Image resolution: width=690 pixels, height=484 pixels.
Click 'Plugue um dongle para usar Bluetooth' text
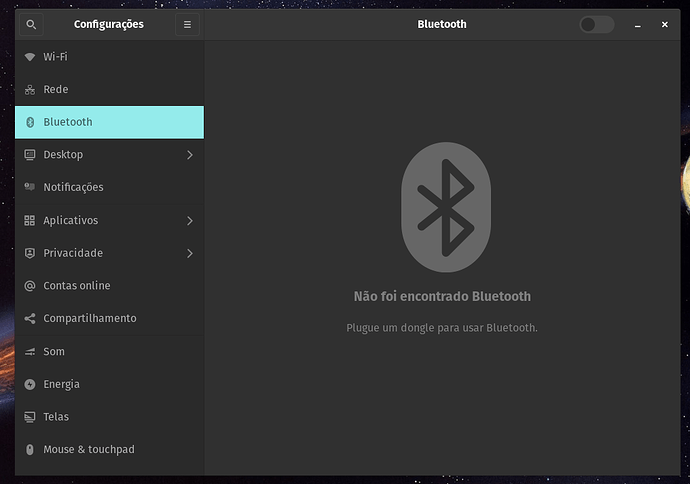click(442, 328)
